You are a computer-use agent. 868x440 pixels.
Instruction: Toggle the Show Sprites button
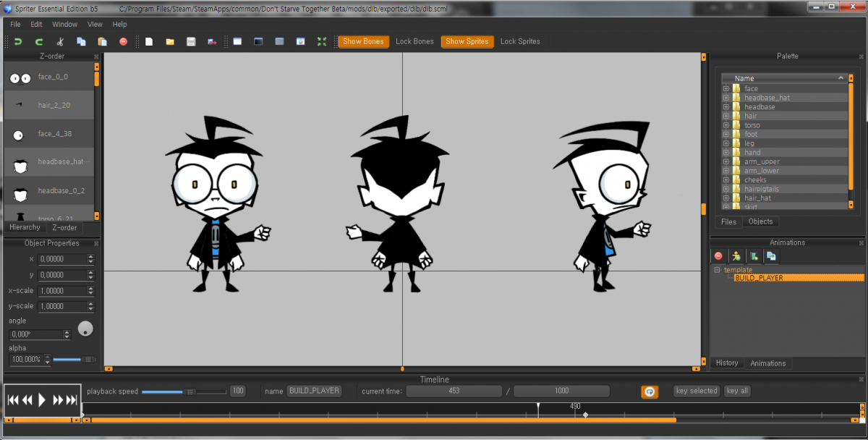[x=467, y=42]
